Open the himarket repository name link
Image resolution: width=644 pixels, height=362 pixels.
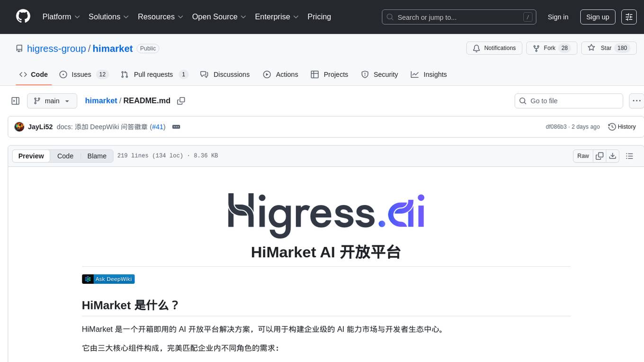coord(113,48)
